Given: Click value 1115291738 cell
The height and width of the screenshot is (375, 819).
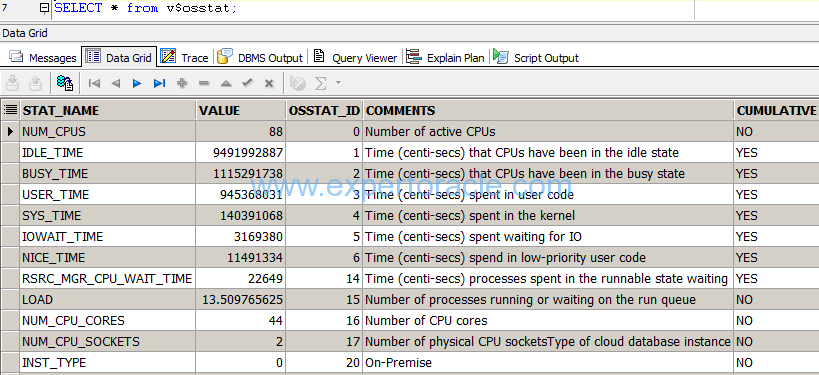Looking at the screenshot, I should (241, 173).
